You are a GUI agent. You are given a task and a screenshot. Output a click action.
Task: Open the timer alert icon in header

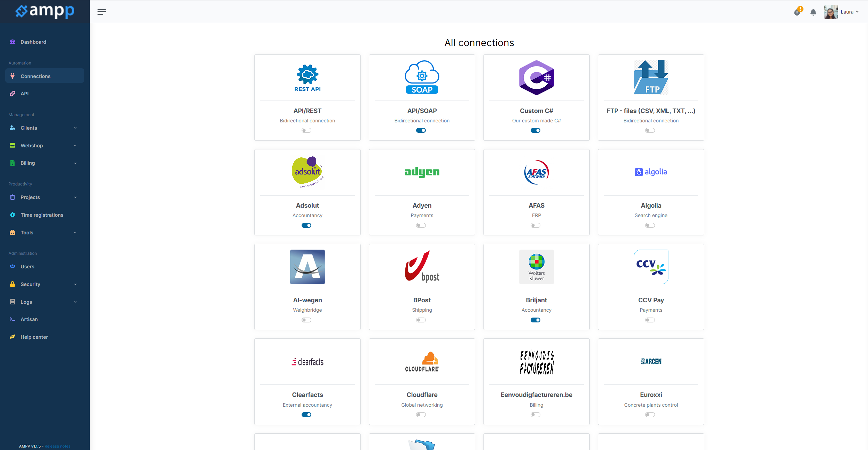[x=798, y=12]
